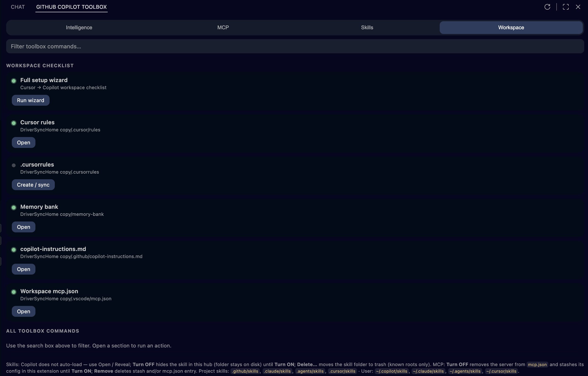The width and height of the screenshot is (588, 376).
Task: Click green status dot beside Cursor rules
Action: point(14,123)
